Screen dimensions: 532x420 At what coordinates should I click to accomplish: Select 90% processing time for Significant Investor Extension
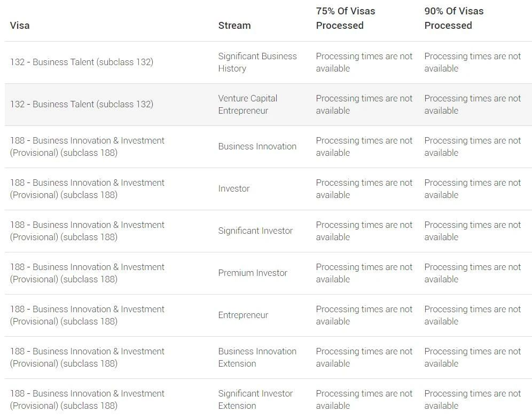pos(472,400)
